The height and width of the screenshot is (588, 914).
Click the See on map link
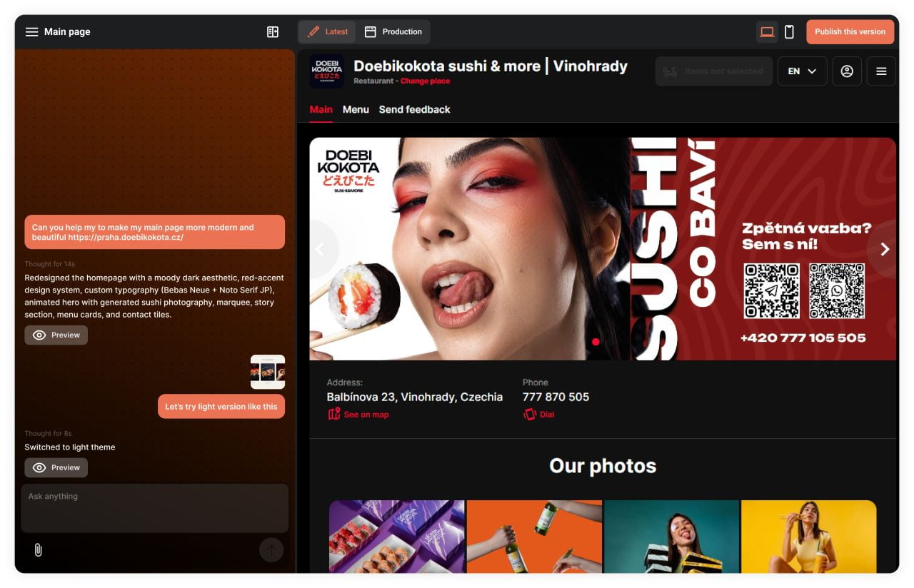click(358, 415)
